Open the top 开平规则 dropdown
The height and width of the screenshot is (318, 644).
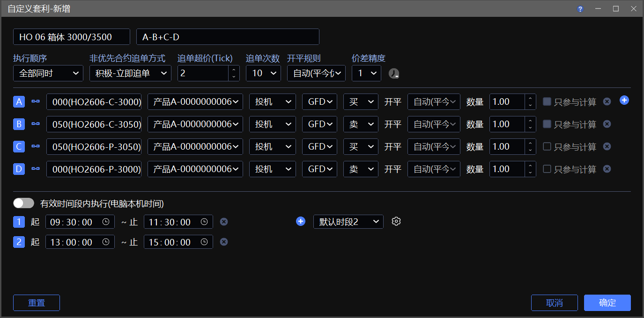316,73
